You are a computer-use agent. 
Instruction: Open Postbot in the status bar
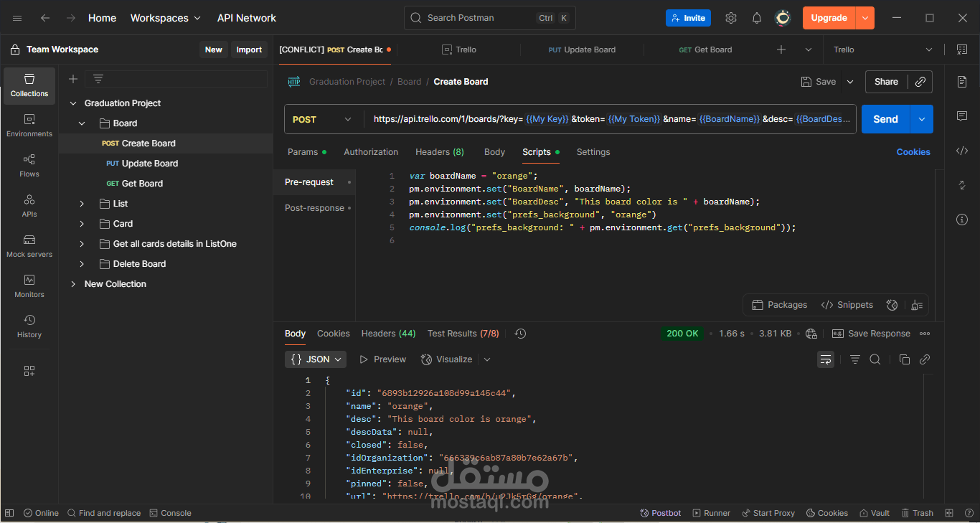click(x=660, y=513)
